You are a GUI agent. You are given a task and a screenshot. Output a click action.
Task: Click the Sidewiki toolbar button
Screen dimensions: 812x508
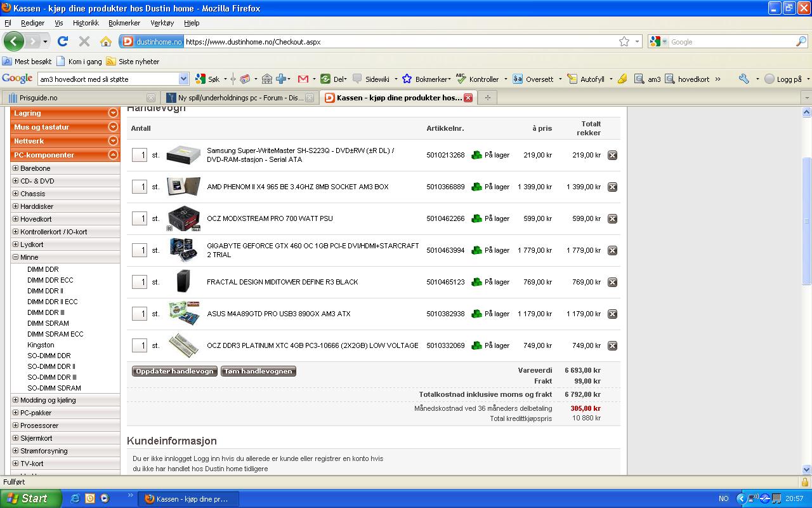(x=372, y=79)
